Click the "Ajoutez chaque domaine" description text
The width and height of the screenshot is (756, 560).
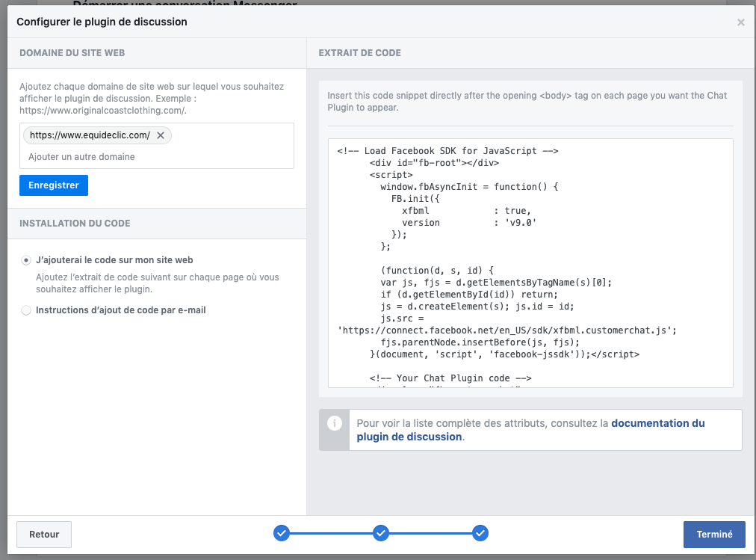pyautogui.click(x=152, y=99)
